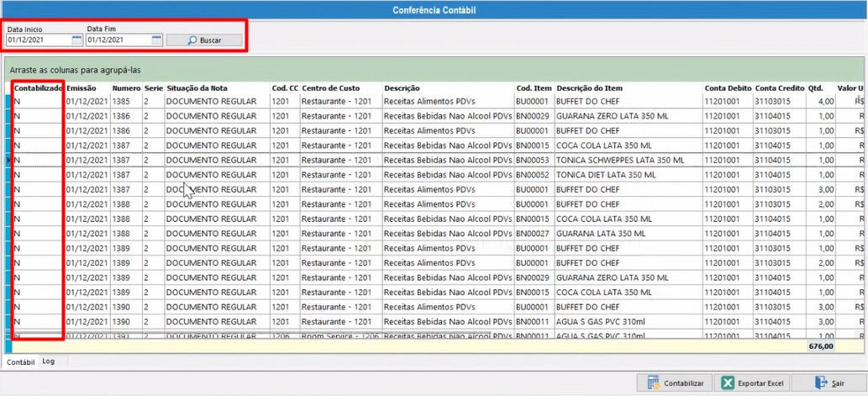Screen dimensions: 868x396
Task: Click the Excel icon on Exportar Excel
Action: [729, 383]
